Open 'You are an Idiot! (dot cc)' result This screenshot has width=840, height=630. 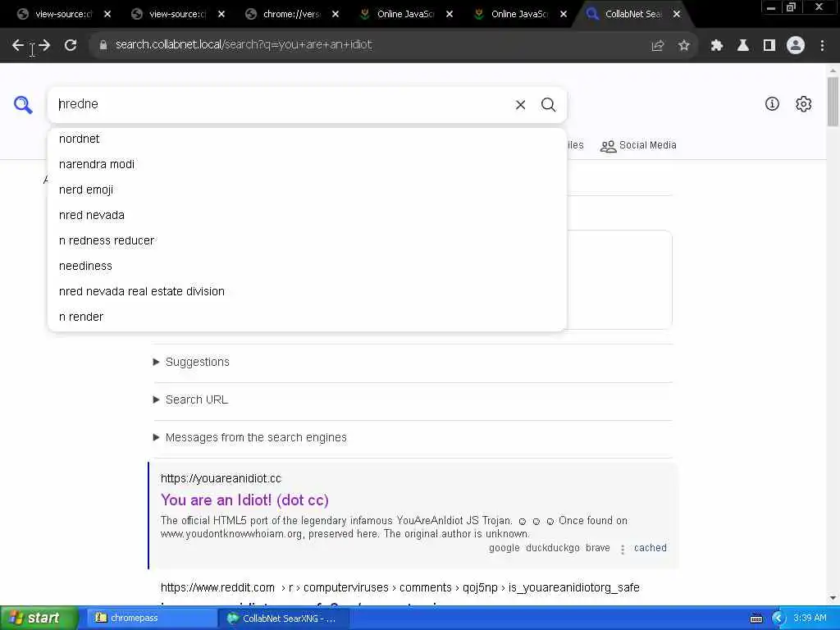coord(244,500)
